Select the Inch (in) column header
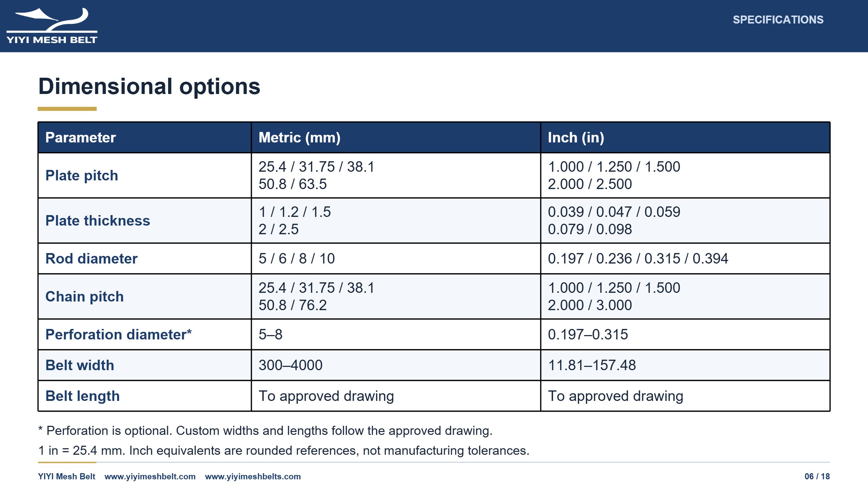 pos(576,137)
